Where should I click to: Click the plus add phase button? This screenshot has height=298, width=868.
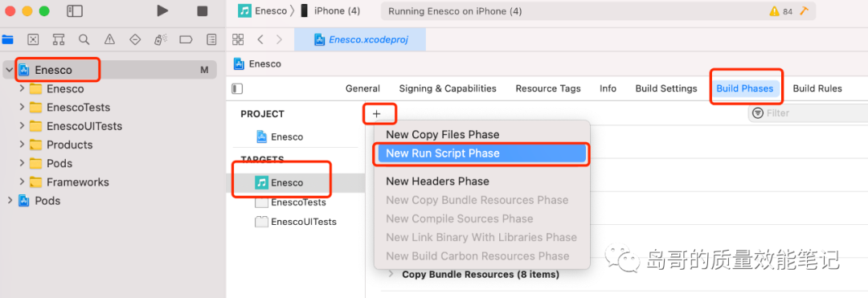click(377, 113)
